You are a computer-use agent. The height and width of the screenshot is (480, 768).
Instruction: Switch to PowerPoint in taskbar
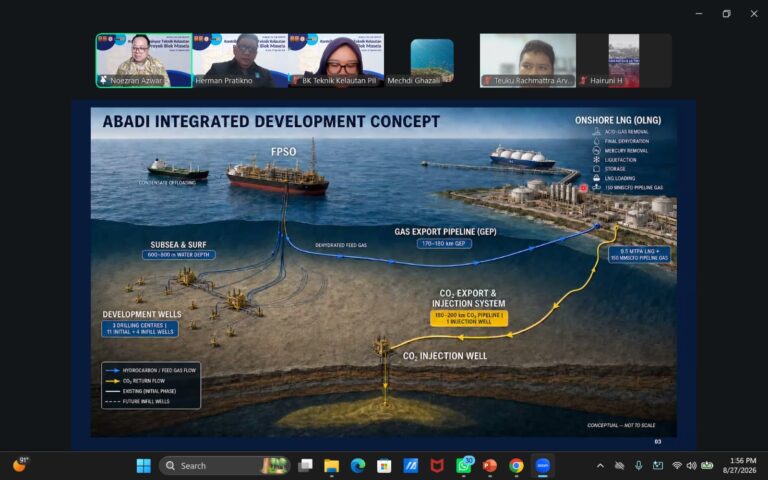490,466
